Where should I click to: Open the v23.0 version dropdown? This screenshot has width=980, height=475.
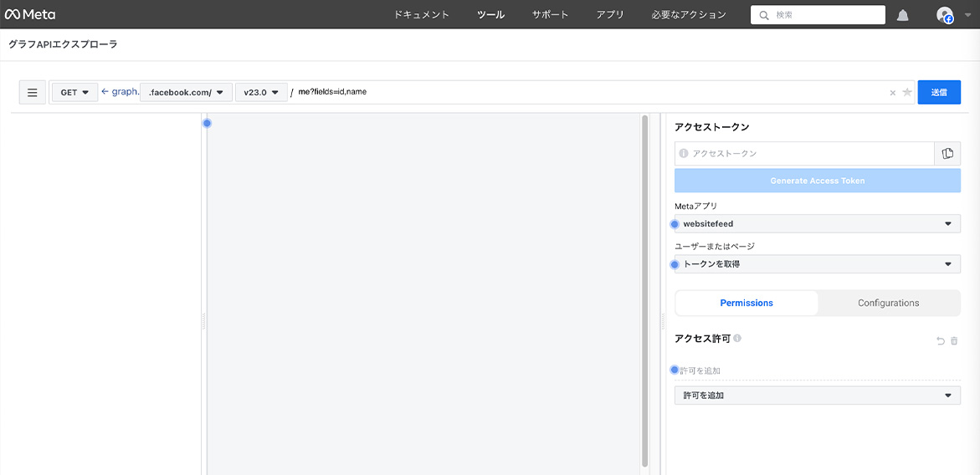tap(261, 93)
